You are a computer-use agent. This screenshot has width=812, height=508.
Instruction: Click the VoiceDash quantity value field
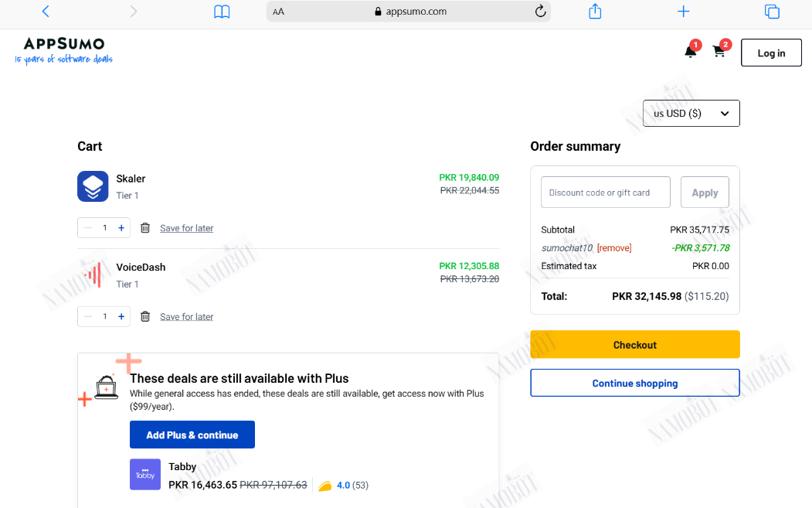[104, 317]
